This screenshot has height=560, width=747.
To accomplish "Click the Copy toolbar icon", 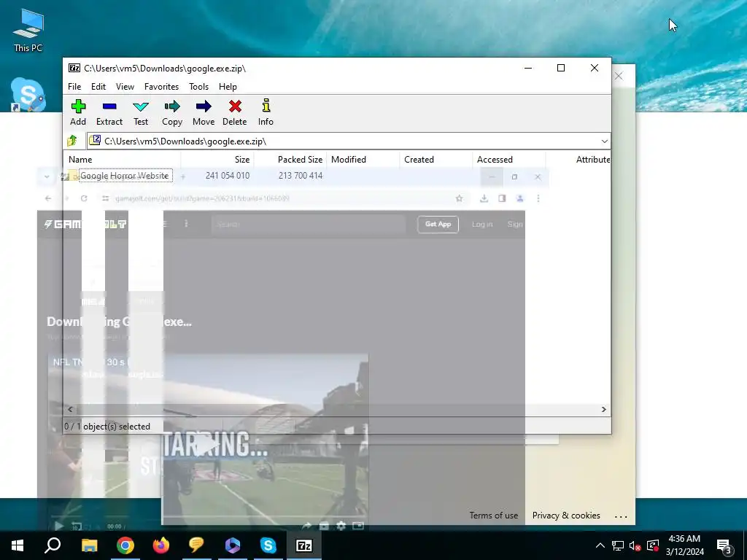I will tap(172, 113).
